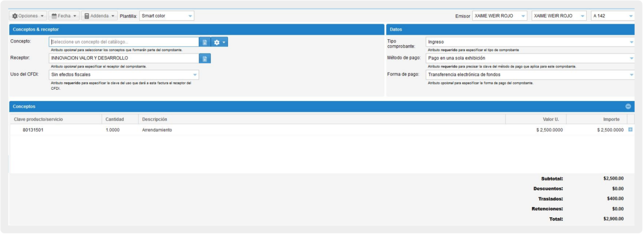Click the Concepto search input field
Screen dimensions: 644x234
pos(124,42)
